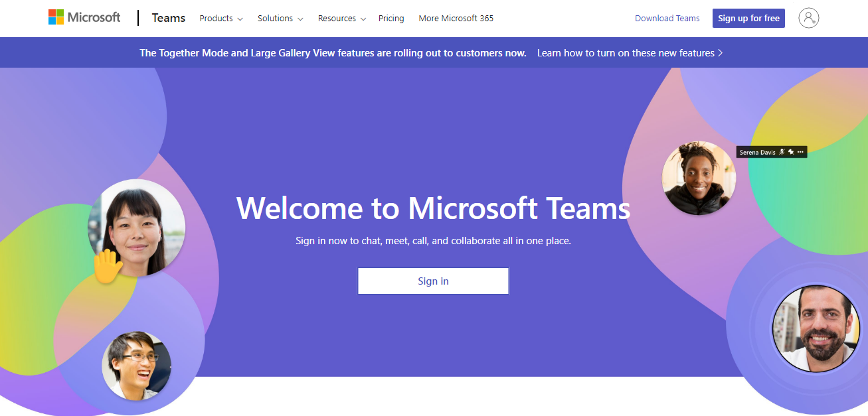The height and width of the screenshot is (416, 868).
Task: Open More Microsoft 365
Action: [456, 19]
